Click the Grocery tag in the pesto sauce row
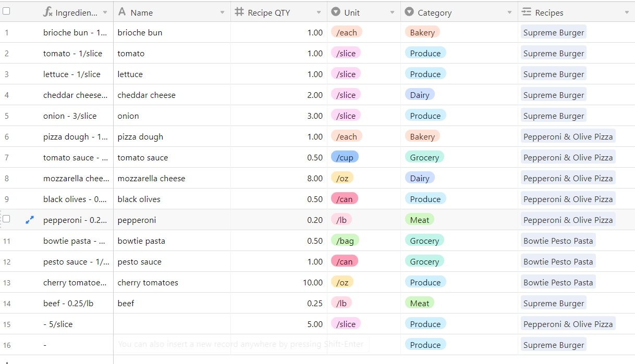This screenshot has width=635, height=364. pos(424,261)
